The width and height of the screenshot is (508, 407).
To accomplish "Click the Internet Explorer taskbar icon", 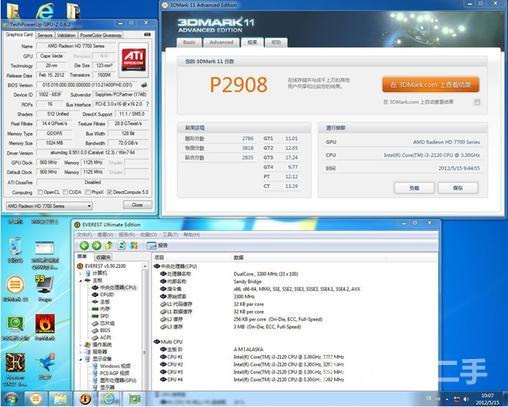I will pyautogui.click(x=109, y=399).
